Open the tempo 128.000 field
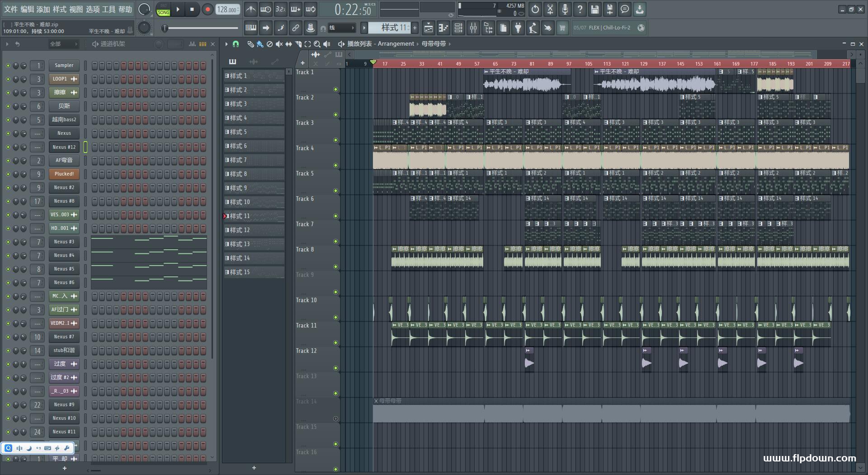This screenshot has height=475, width=868. pyautogui.click(x=228, y=9)
